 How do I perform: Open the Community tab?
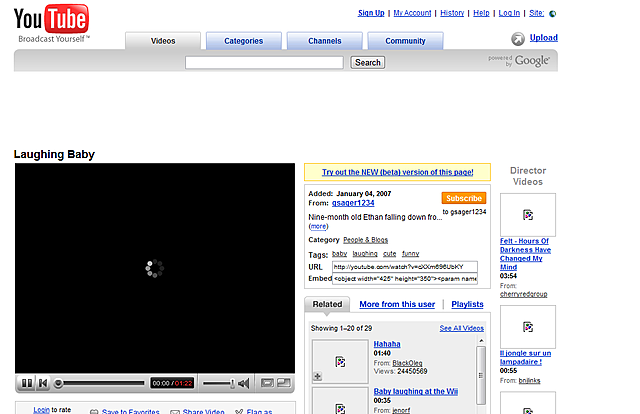[x=405, y=41]
